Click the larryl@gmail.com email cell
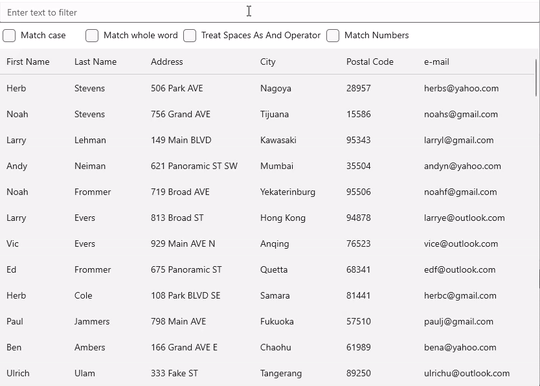The image size is (540, 386). coord(458,140)
